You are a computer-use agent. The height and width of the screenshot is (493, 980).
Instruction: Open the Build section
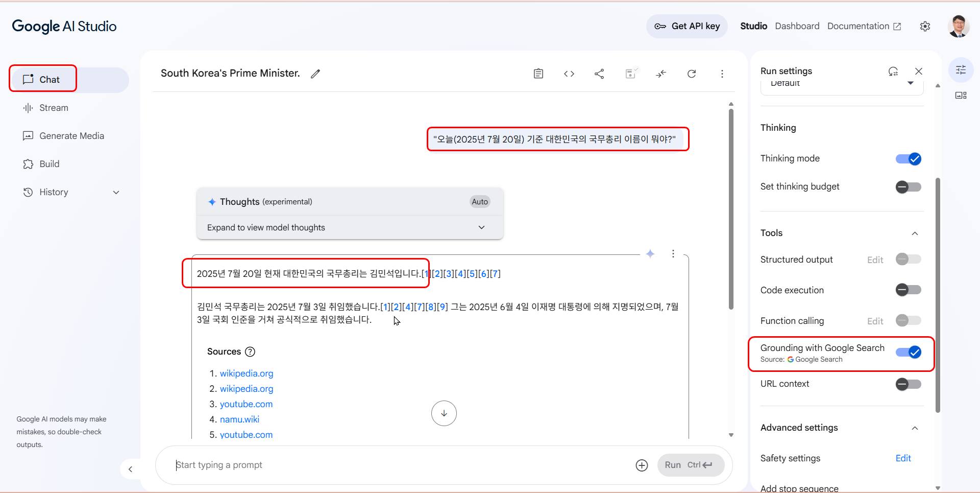[x=69, y=164]
